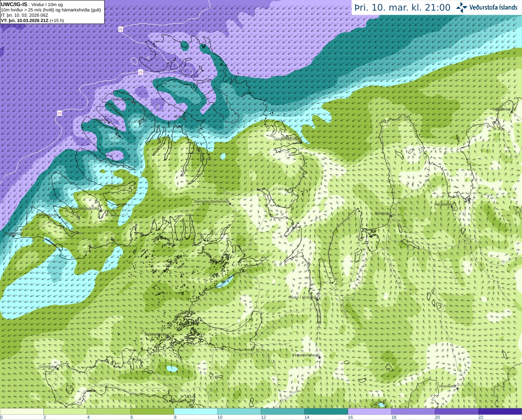Click the Gjögurflugvöllur station label
The image size is (522, 420).
(287, 139)
